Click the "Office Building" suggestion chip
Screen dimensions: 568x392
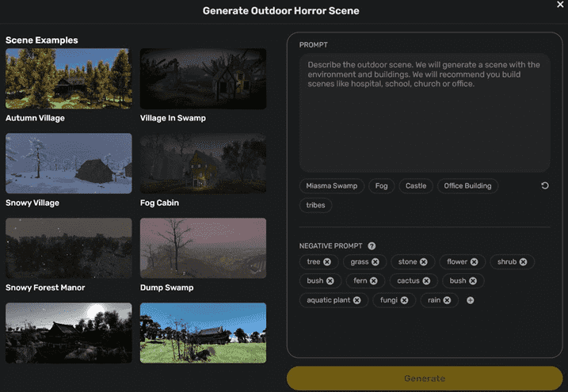[467, 186]
